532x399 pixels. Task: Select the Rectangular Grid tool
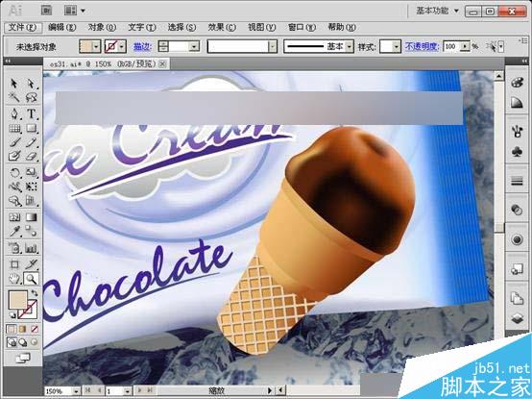tap(14, 129)
